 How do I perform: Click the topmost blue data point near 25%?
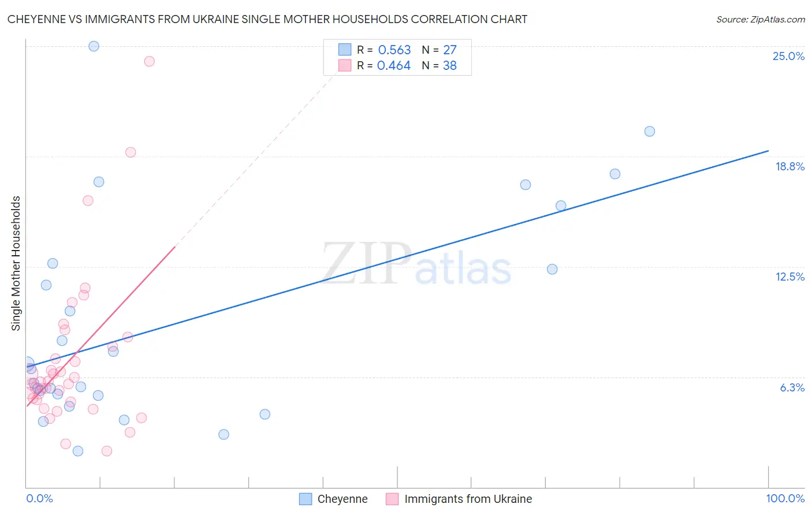point(94,46)
